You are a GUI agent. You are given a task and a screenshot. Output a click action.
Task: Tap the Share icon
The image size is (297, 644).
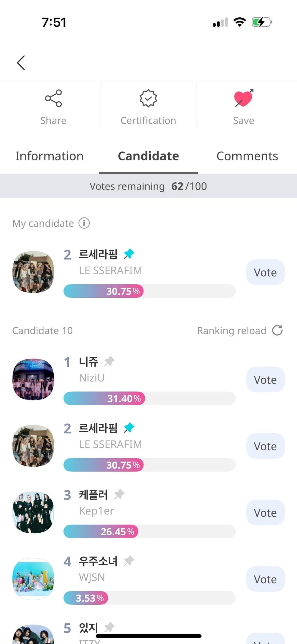pyautogui.click(x=53, y=98)
